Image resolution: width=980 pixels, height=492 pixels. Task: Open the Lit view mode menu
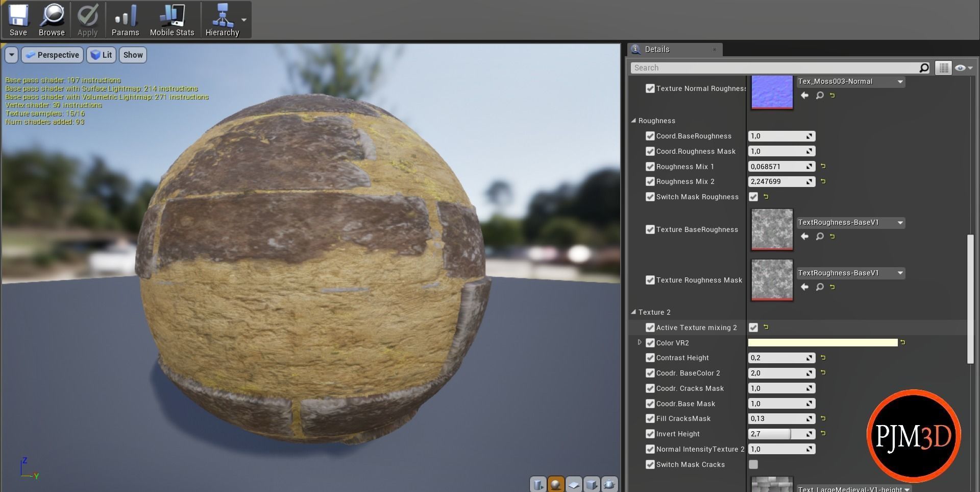[x=101, y=55]
